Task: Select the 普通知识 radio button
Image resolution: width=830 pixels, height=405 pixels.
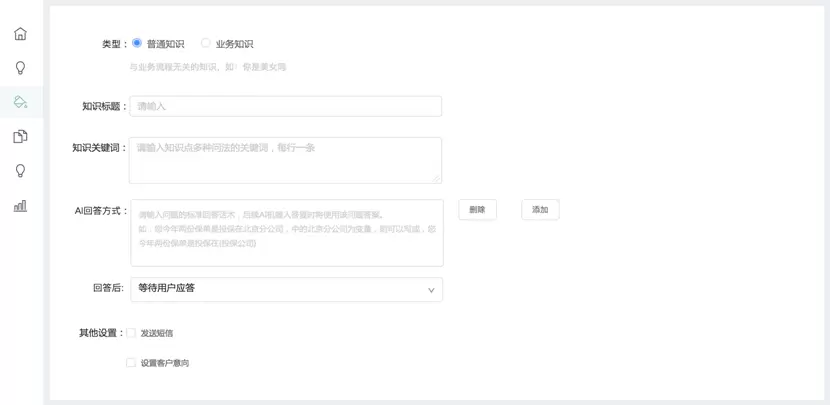Action: 137,43
